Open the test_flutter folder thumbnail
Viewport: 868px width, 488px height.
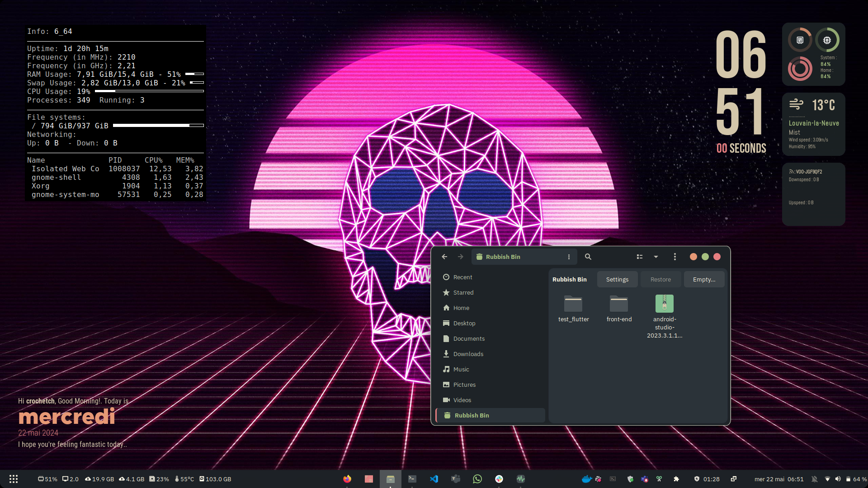click(573, 304)
